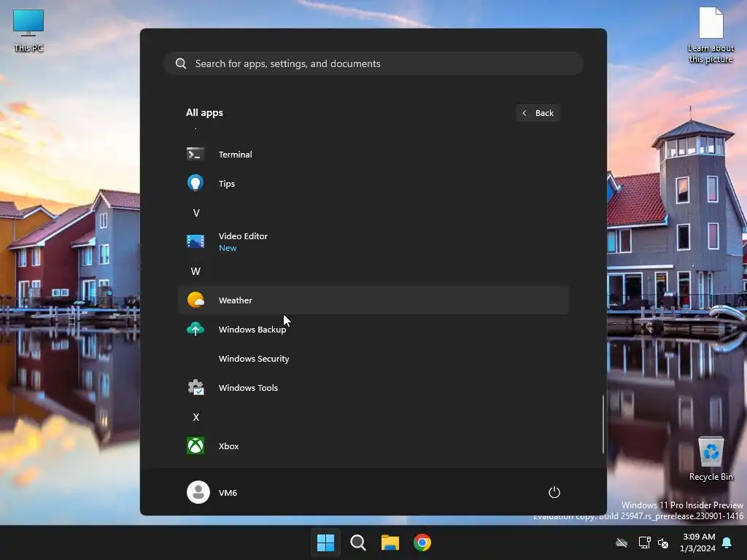Open the Video Editor app icon

[196, 241]
